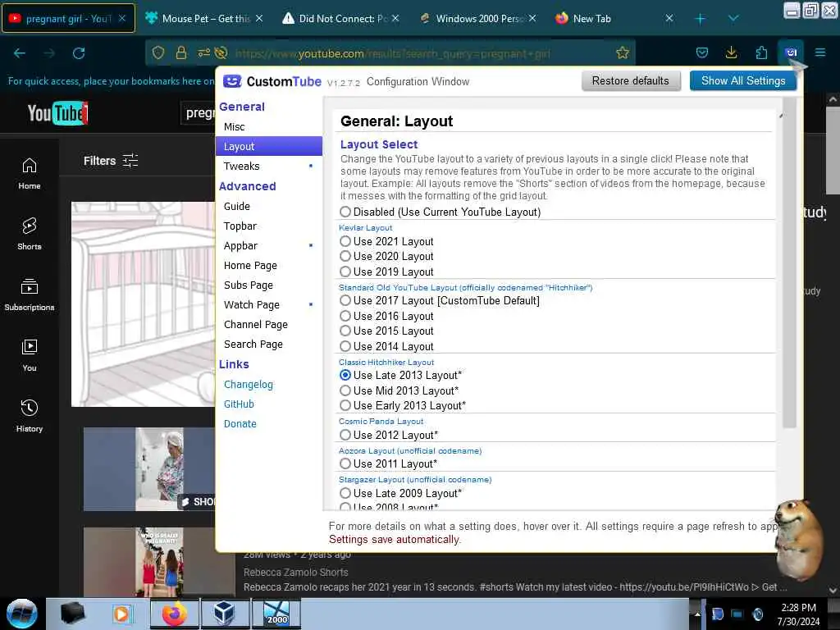Click the browser back arrow
Image resolution: width=840 pixels, height=630 pixels.
[x=20, y=53]
